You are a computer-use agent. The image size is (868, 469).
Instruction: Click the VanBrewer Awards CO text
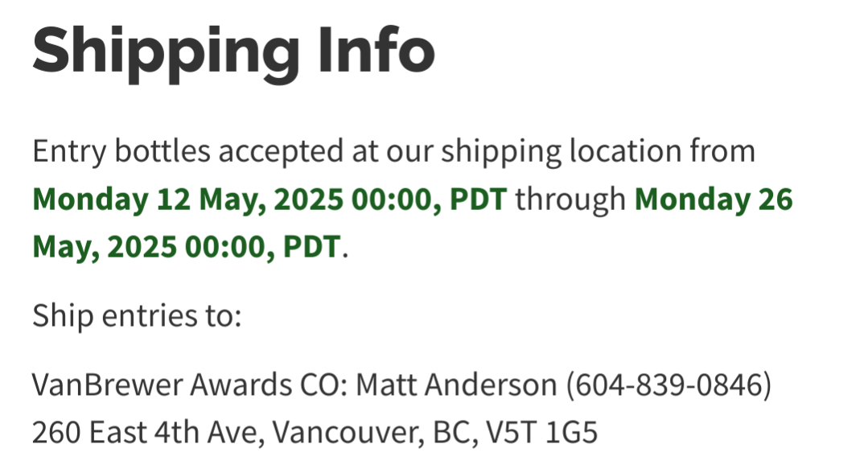coord(189,385)
